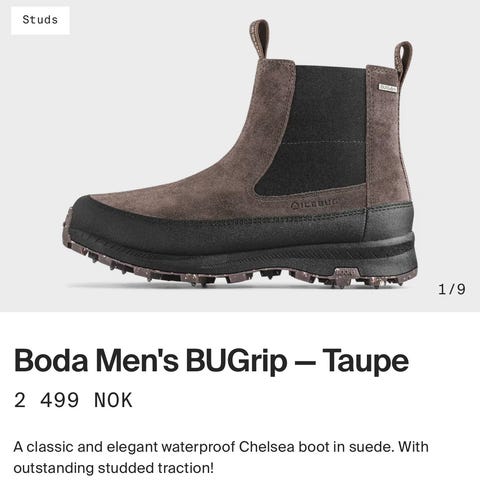Click the black elastic side panel
Image resolution: width=480 pixels, height=480 pixels.
pos(313,130)
